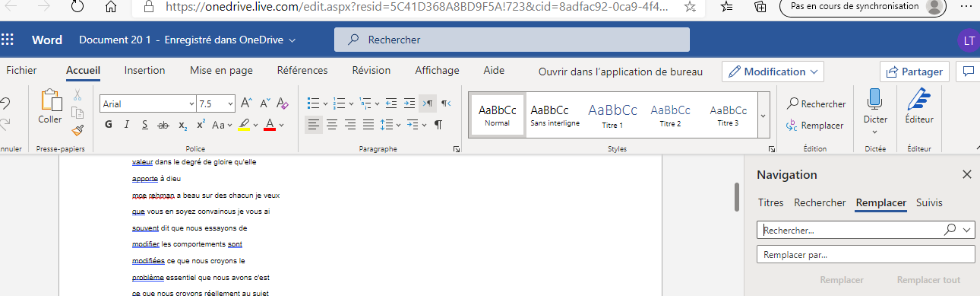
Task: Open the Fichier menu
Action: pos(21,70)
